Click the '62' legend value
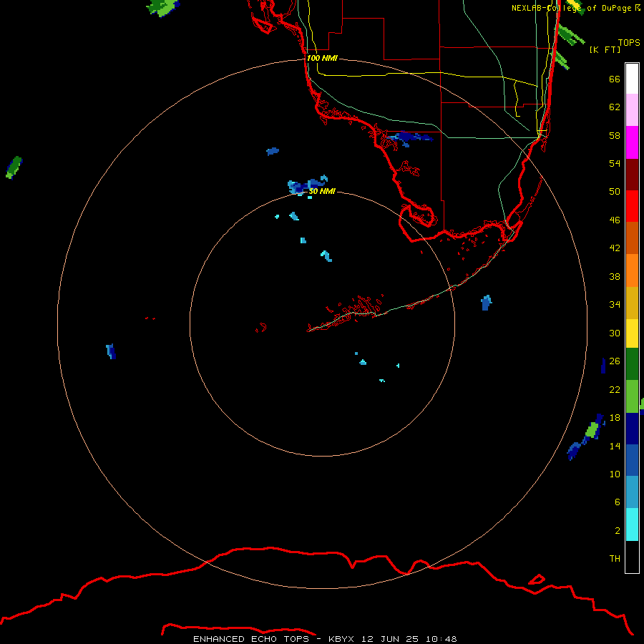Image resolution: width=644 pixels, height=644 pixels. pyautogui.click(x=615, y=107)
